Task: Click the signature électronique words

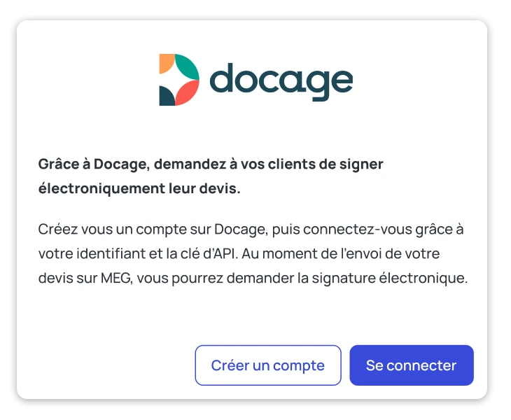Action: [389, 279]
